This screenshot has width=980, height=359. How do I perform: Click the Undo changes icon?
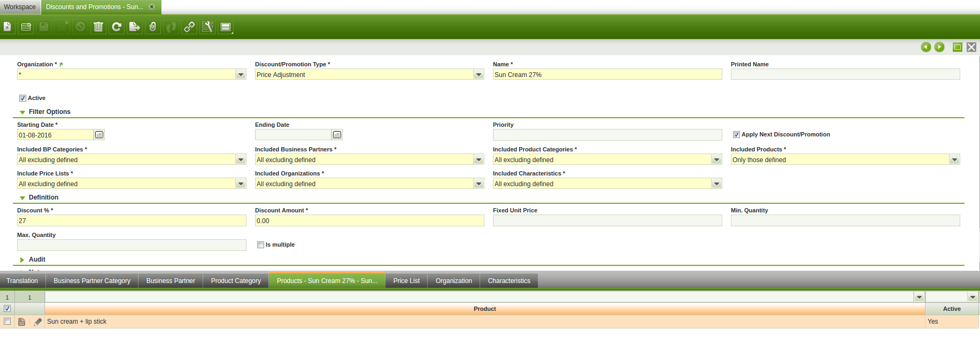[x=80, y=27]
